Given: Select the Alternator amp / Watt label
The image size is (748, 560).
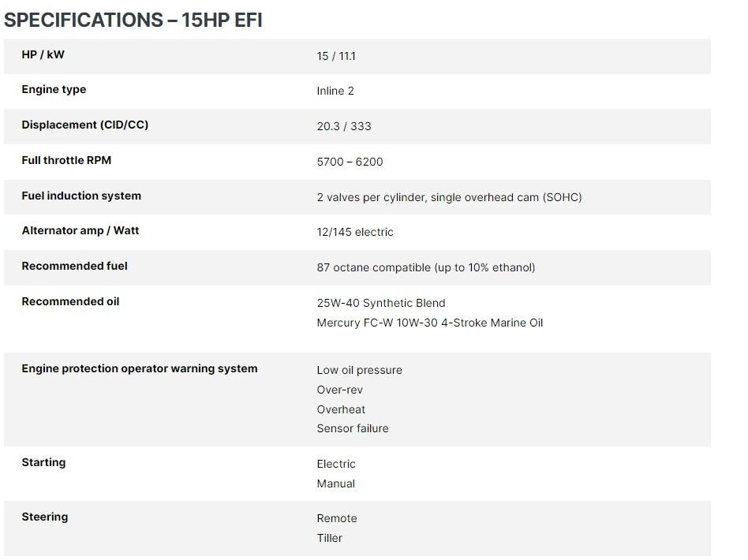Looking at the screenshot, I should [x=80, y=230].
